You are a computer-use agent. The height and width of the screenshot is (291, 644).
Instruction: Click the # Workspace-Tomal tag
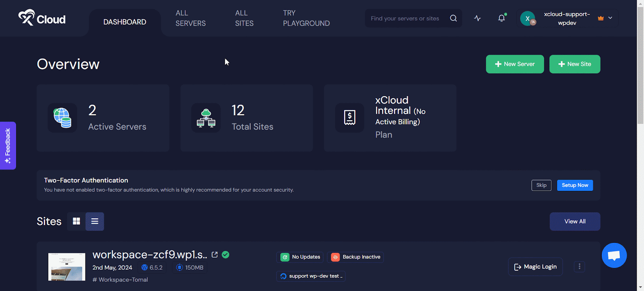point(120,280)
